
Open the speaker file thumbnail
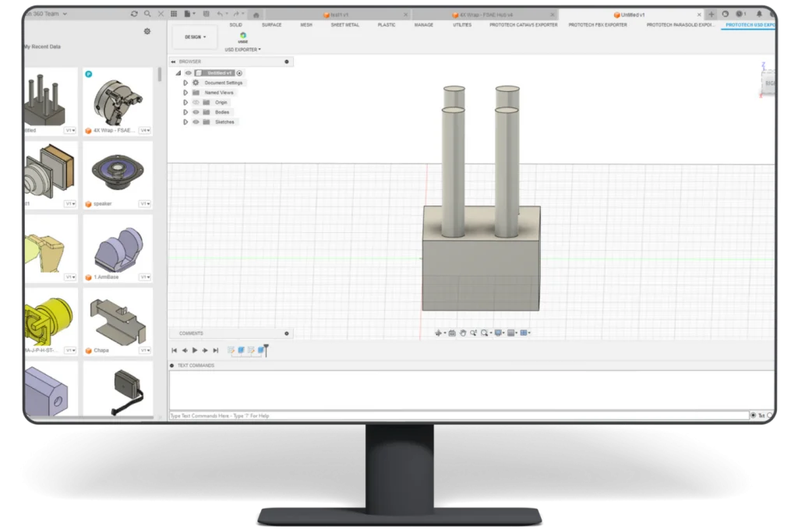pos(117,173)
